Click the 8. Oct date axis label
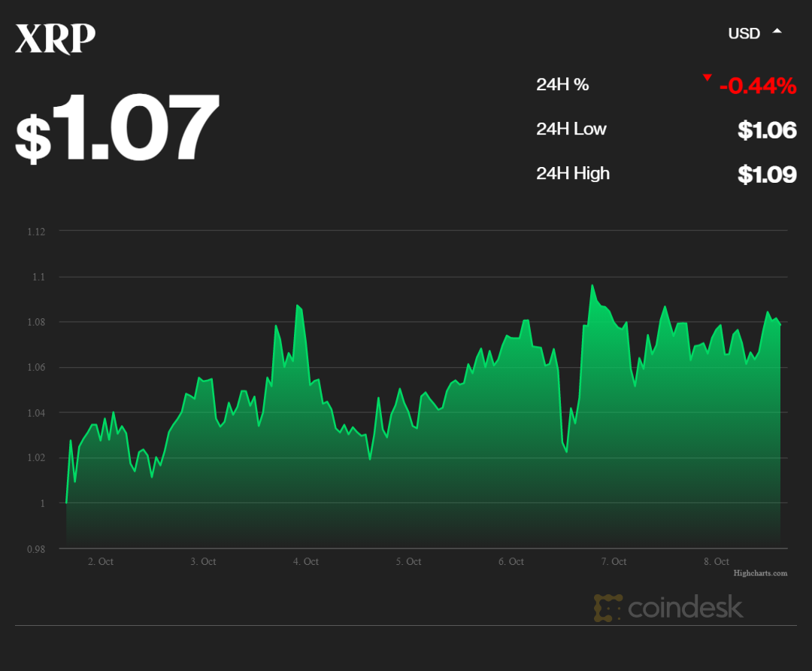 click(x=717, y=562)
